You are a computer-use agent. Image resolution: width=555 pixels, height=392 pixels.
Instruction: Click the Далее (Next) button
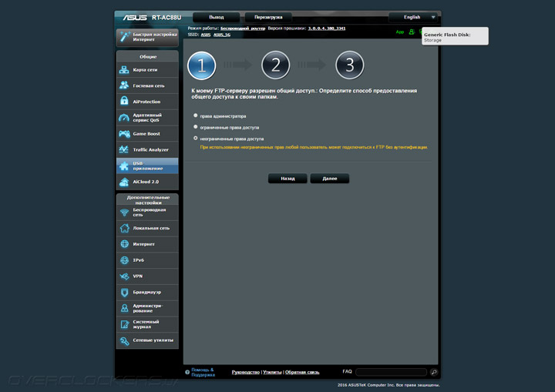[x=330, y=179]
